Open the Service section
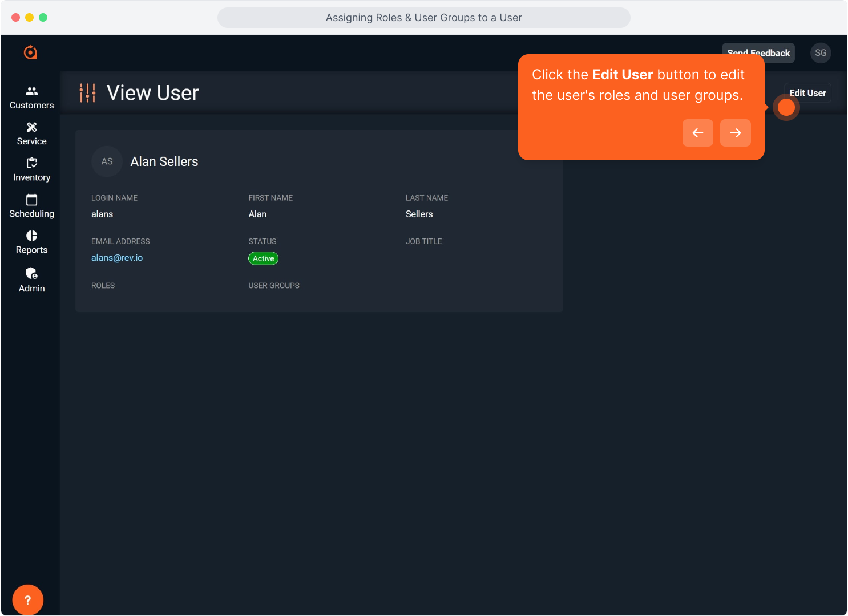 click(31, 133)
